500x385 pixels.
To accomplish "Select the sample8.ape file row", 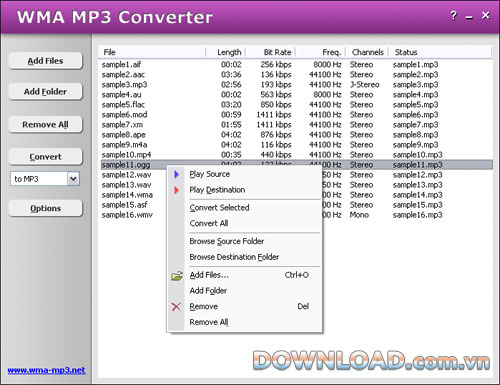I will click(296, 135).
